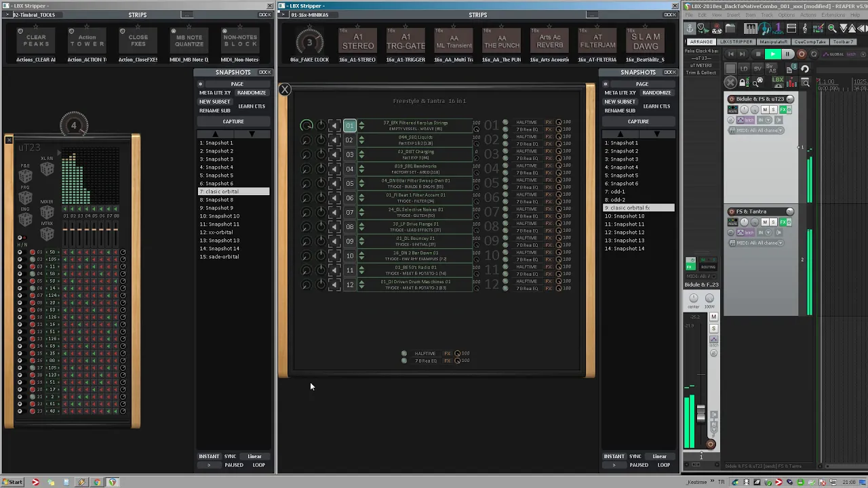This screenshot has height=488, width=868.
Task: Select snapshot '12: xx-orbital' in left list
Action: point(233,232)
